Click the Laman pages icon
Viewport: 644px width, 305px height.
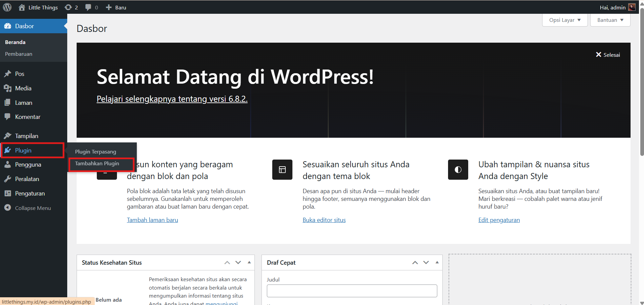(8, 102)
